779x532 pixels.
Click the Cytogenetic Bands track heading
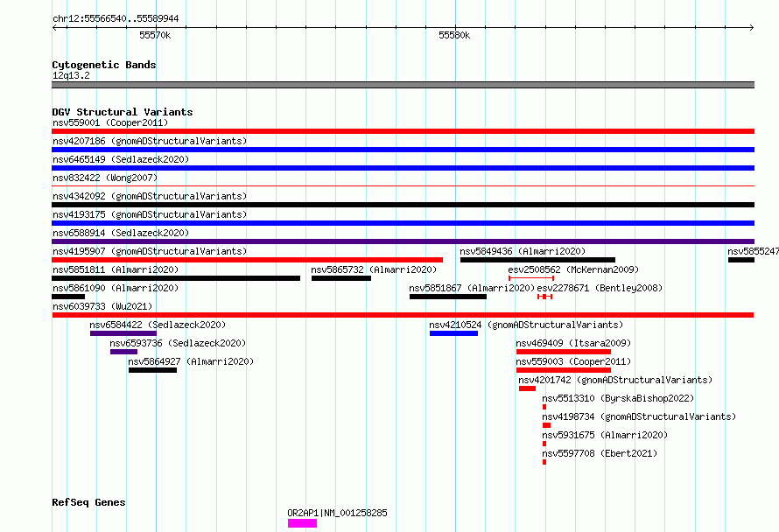click(104, 65)
